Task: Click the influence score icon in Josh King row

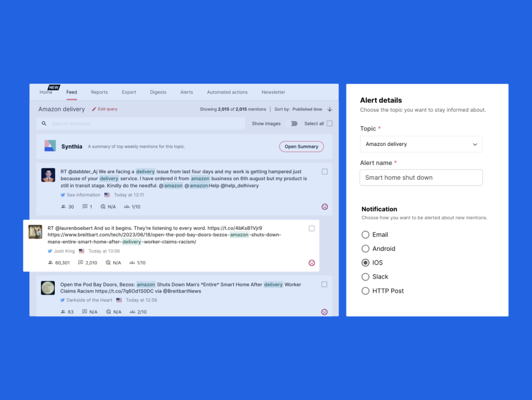Action: [x=132, y=263]
